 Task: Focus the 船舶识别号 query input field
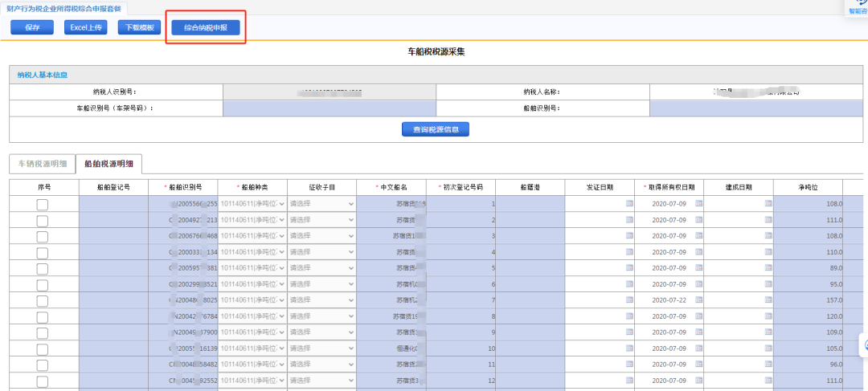click(756, 108)
